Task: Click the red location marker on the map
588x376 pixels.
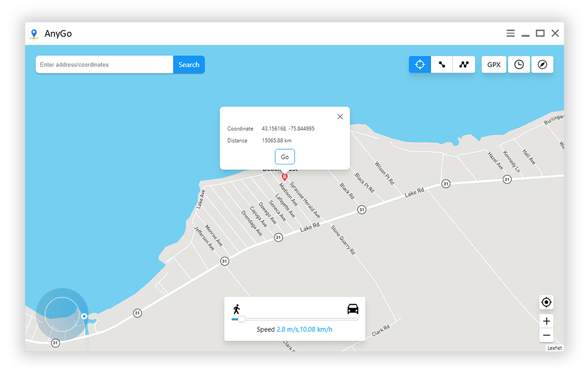Action: tap(285, 176)
